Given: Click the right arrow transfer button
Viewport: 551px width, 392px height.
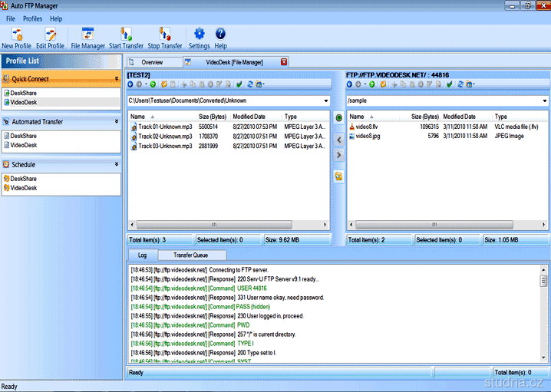Looking at the screenshot, I should tap(338, 156).
